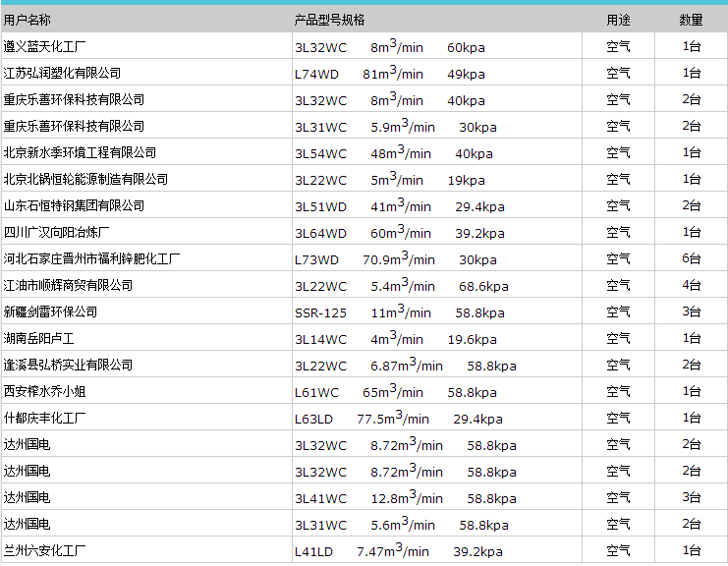Click 1台 in the 兰州六安化工厂 row

coord(691,549)
